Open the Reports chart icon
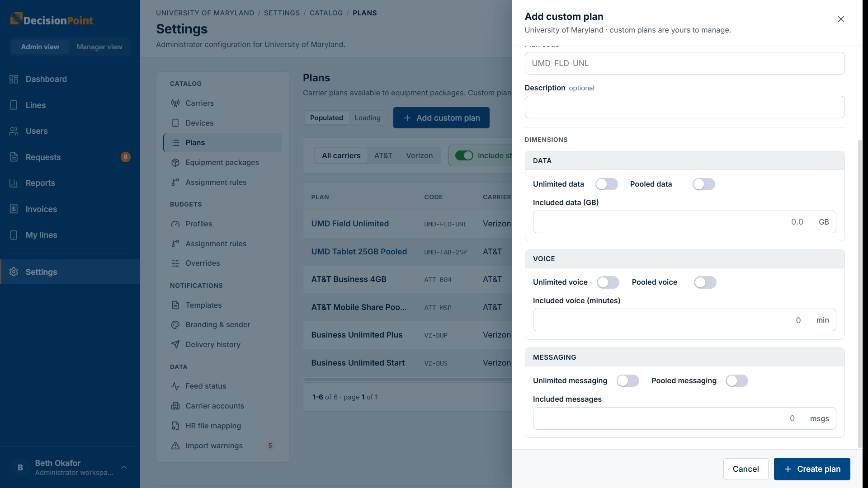The height and width of the screenshot is (488, 868). coord(14,183)
